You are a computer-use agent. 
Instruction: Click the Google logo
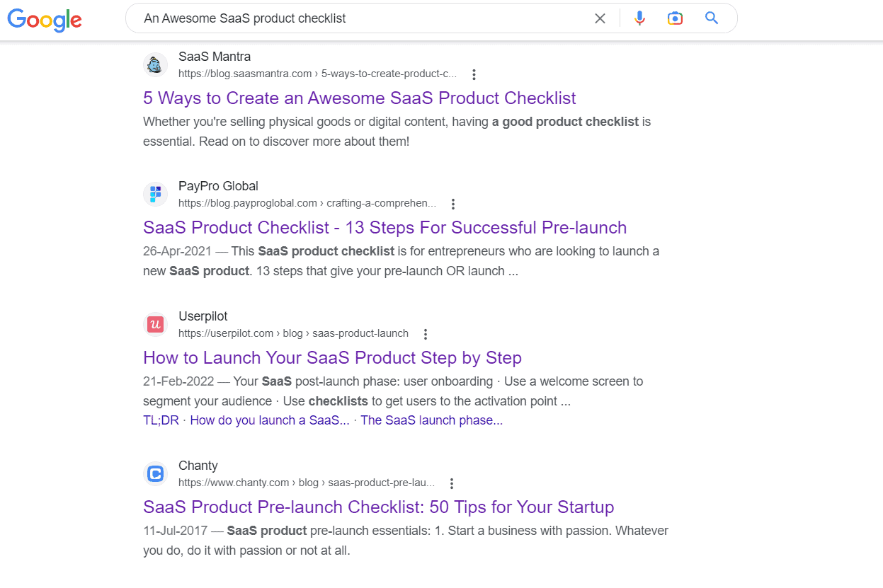tap(45, 19)
